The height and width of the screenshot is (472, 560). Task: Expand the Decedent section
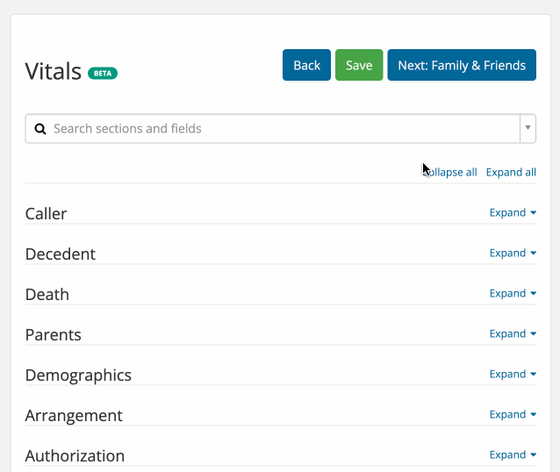coord(512,253)
